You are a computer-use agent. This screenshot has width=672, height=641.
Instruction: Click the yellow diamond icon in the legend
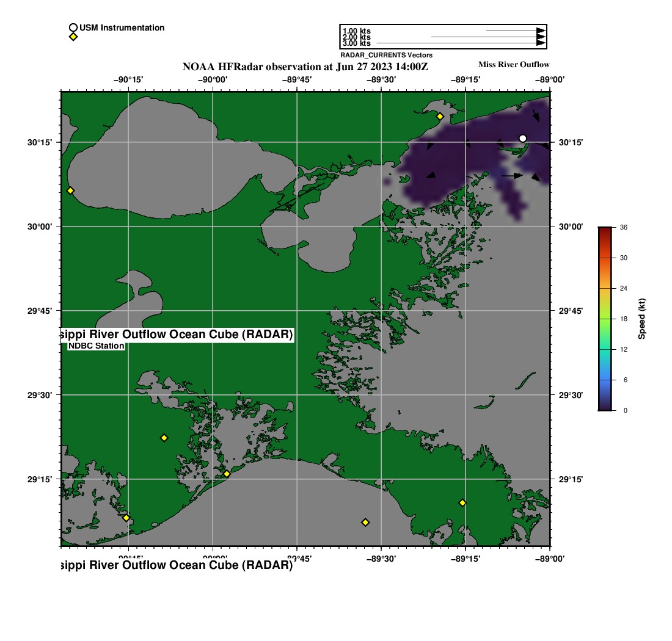click(73, 37)
